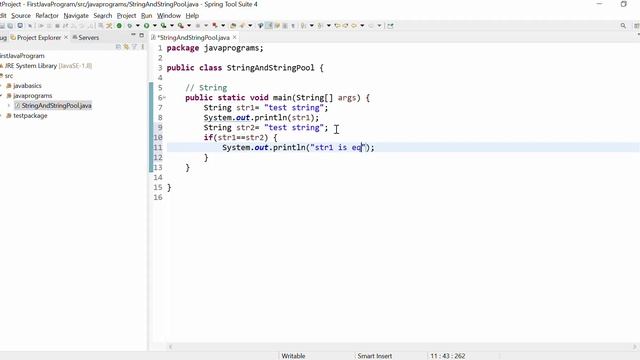This screenshot has width=640, height=360.
Task: Collapse main method fold toggle on line 6
Action: pyautogui.click(x=164, y=98)
